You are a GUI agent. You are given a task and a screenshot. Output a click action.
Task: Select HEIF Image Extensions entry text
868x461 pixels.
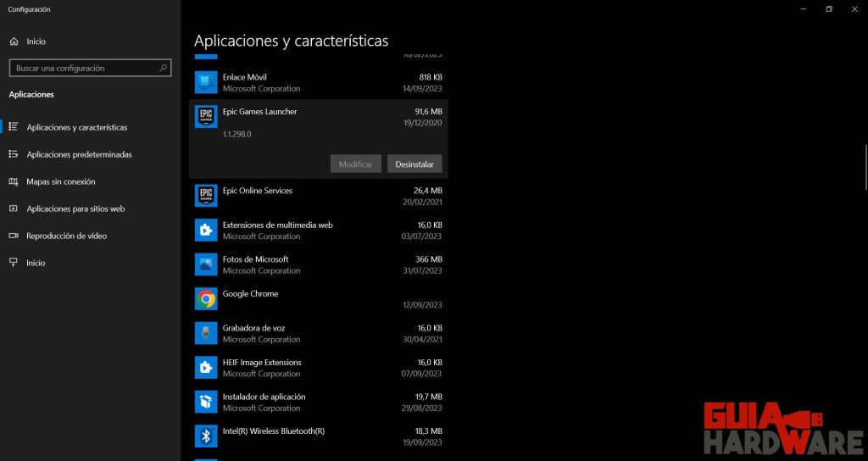tap(262, 362)
